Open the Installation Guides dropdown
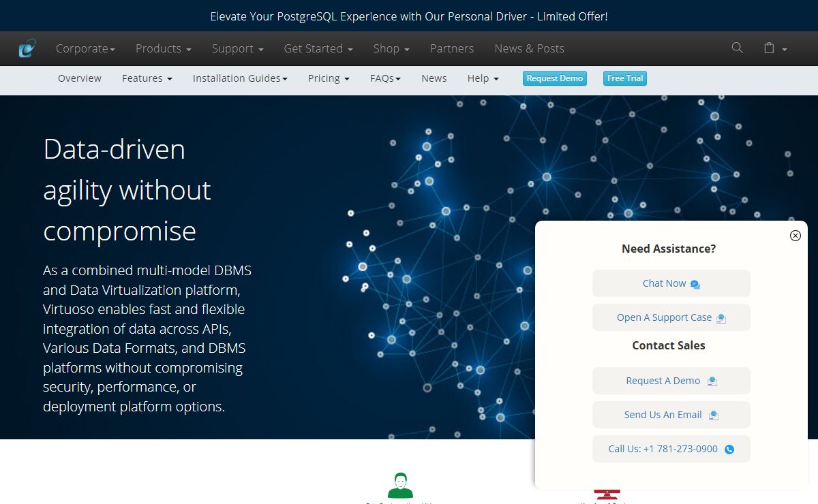Screen dimensions: 818x504 (x=240, y=78)
